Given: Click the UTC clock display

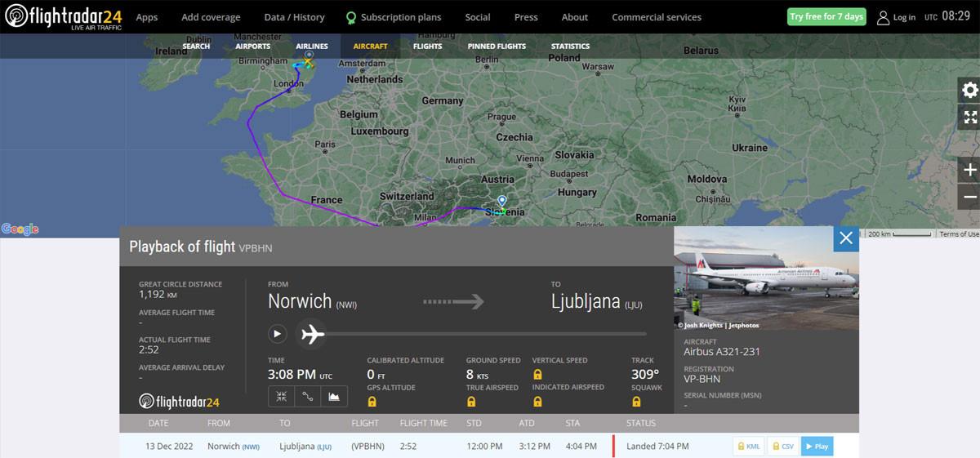Looking at the screenshot, I should [x=947, y=16].
